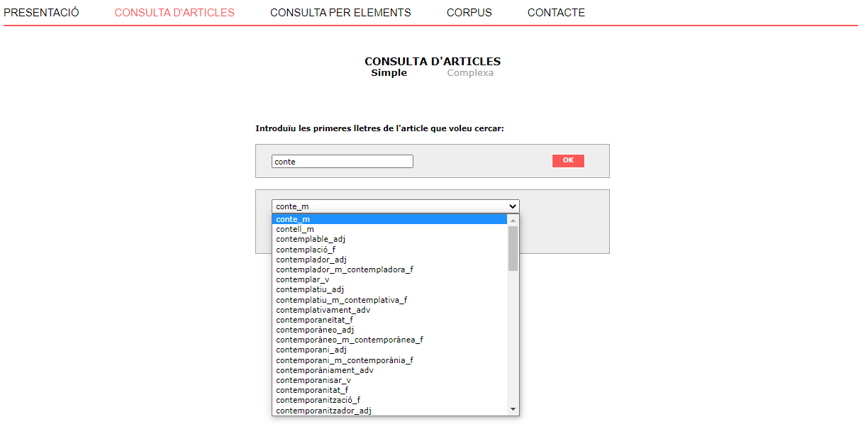Image resolution: width=868 pixels, height=434 pixels.
Task: Select contemporaneïtat_f entry
Action: pos(314,320)
